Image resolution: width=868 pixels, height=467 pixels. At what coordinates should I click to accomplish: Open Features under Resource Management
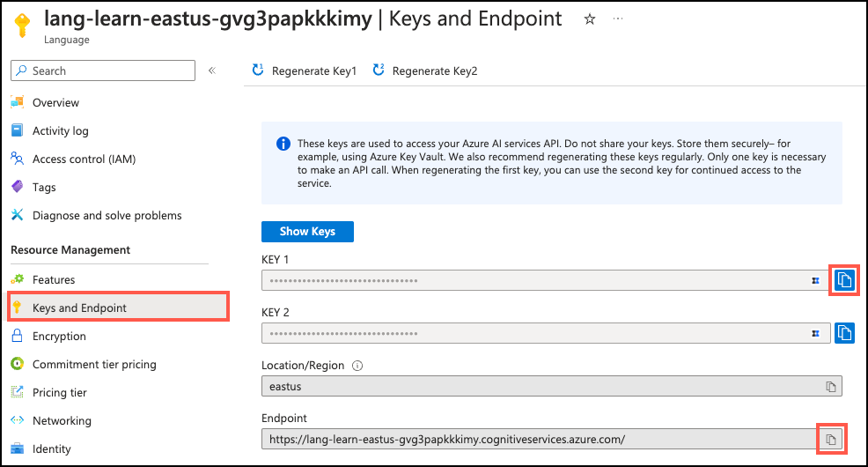(54, 279)
